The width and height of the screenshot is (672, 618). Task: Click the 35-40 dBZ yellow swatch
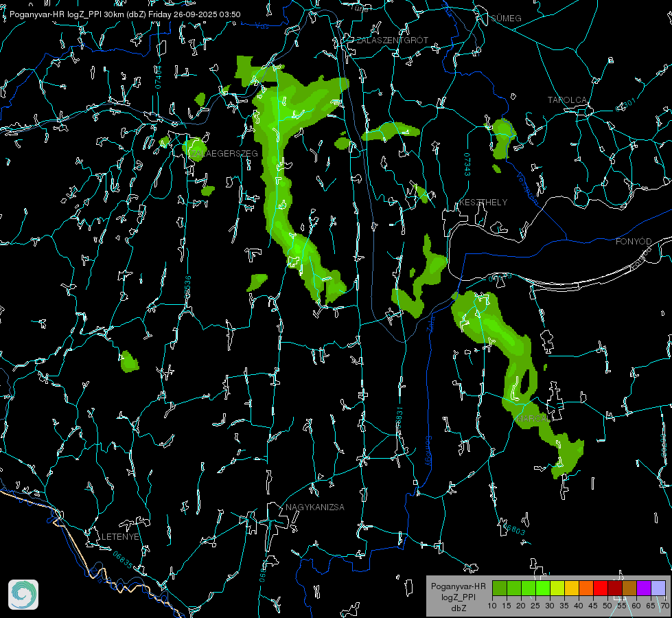pos(572,588)
